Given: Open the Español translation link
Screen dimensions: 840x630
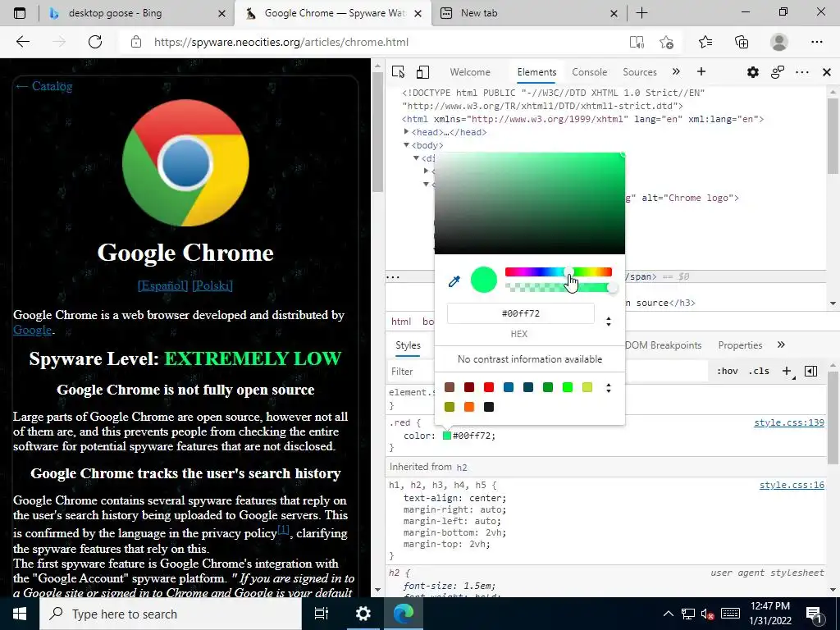Looking at the screenshot, I should [163, 285].
